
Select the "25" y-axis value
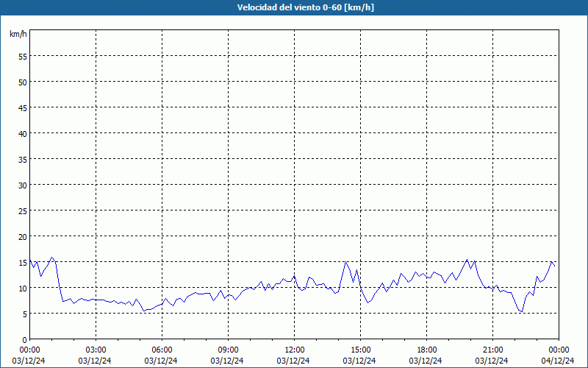coord(23,211)
